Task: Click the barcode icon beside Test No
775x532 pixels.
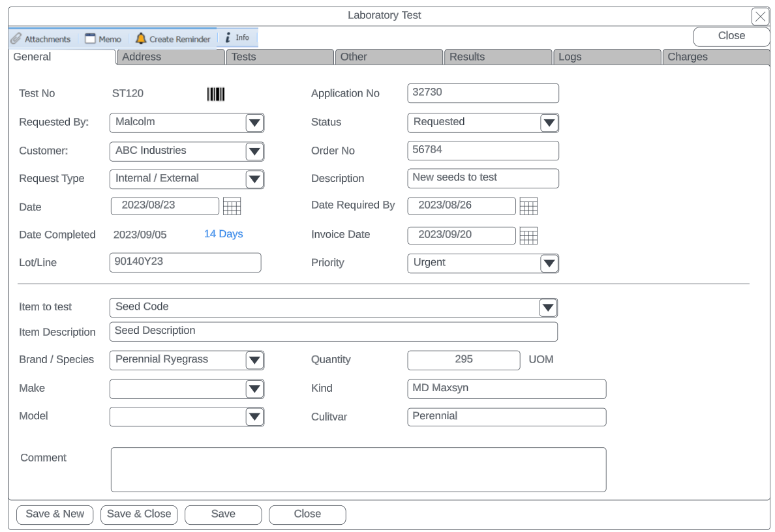Action: click(x=216, y=95)
